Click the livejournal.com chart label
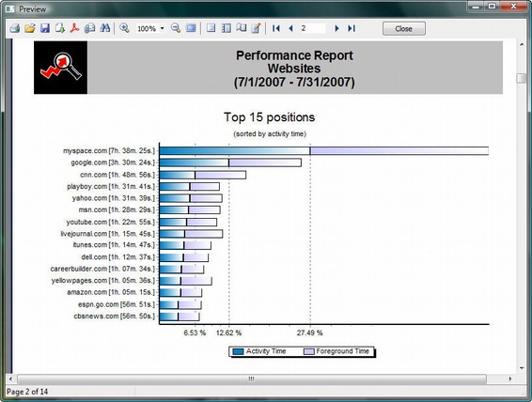 coord(108,234)
